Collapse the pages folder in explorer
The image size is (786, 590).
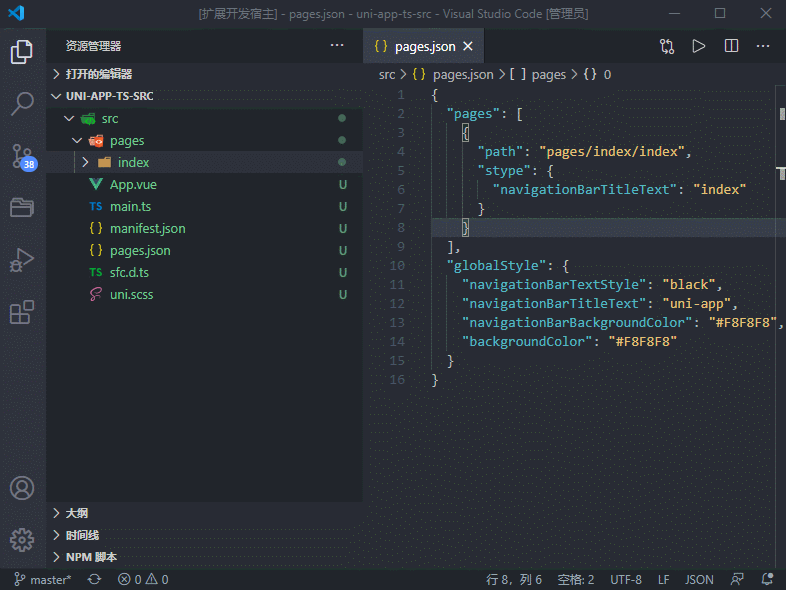click(x=205, y=141)
